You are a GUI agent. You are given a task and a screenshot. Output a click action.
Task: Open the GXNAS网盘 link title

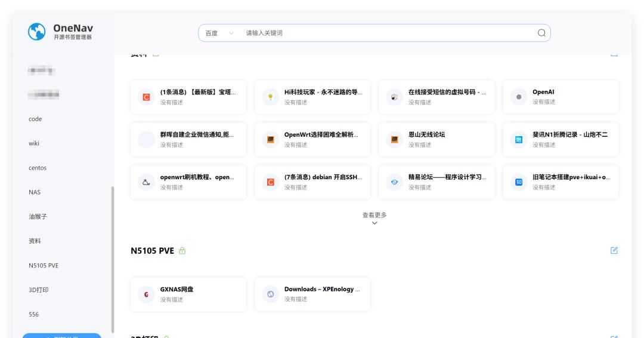coord(177,289)
